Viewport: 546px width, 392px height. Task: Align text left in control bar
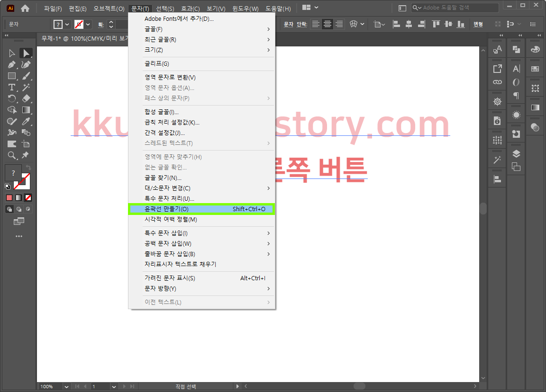(x=316, y=24)
